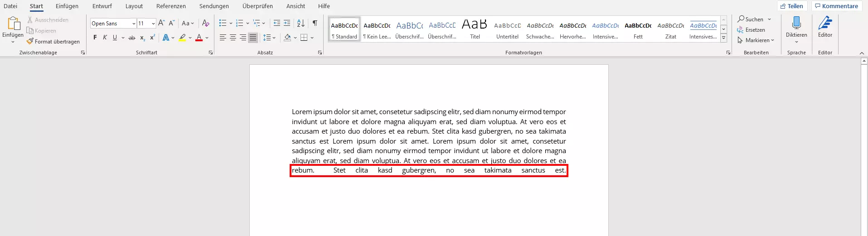Apply Zitat style
The image size is (868, 236).
pos(671,29)
